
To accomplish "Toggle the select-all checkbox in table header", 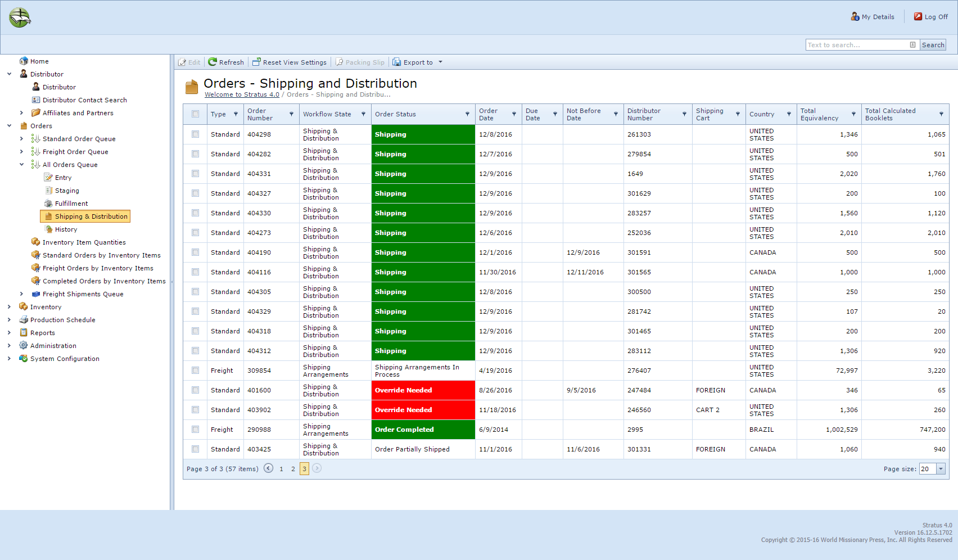I will (195, 114).
